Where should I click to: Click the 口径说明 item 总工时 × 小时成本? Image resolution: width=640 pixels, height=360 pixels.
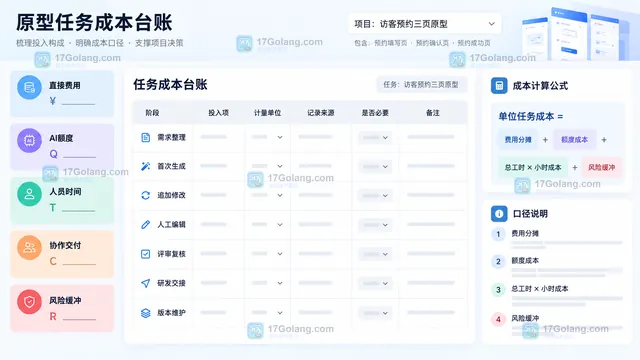coord(540,289)
